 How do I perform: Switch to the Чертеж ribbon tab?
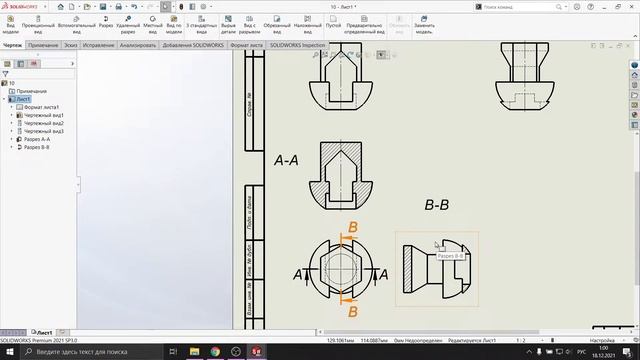pos(13,45)
